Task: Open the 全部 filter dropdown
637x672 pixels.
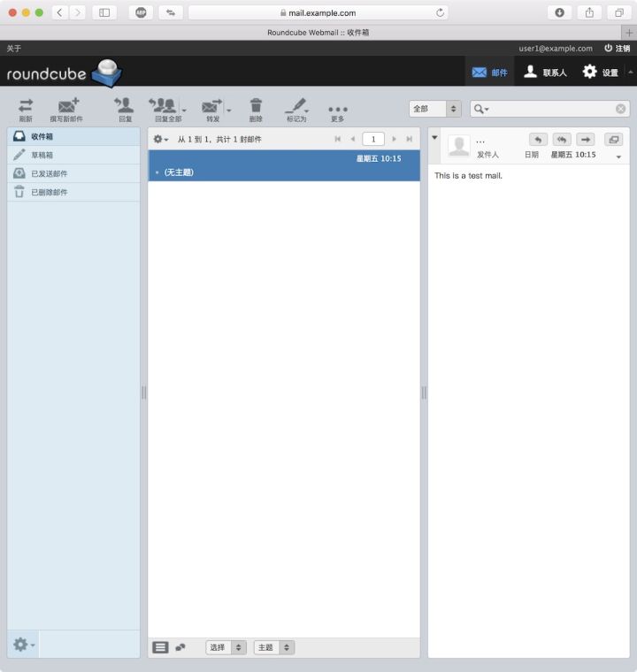Action: point(434,109)
